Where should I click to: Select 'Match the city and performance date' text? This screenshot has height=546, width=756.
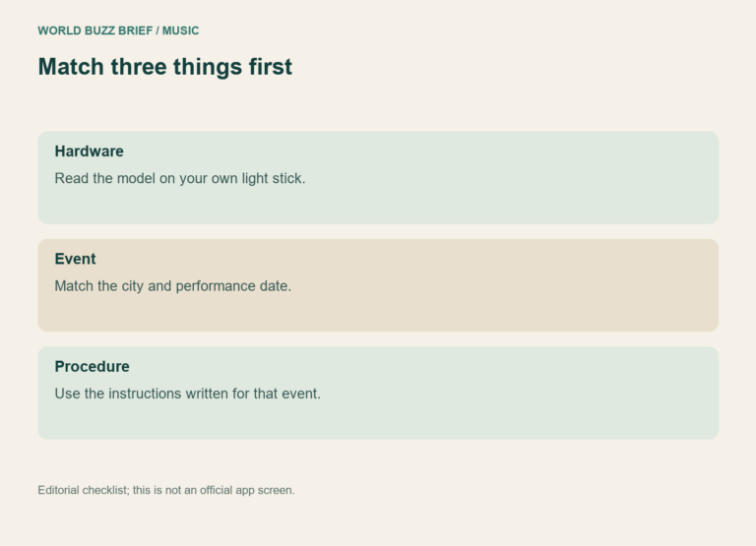pyautogui.click(x=172, y=285)
